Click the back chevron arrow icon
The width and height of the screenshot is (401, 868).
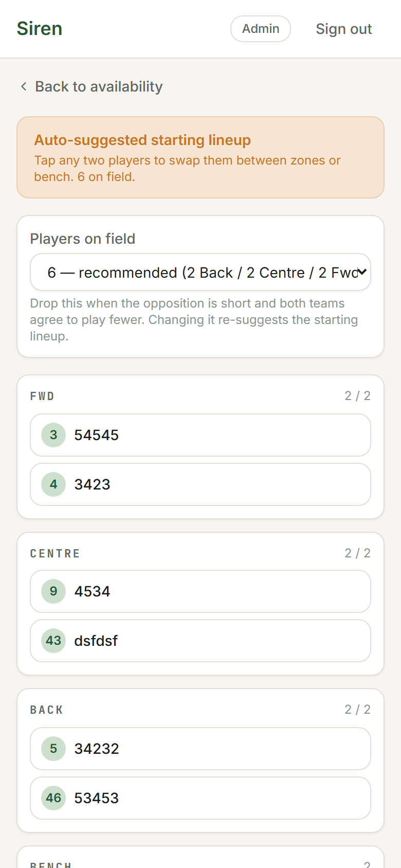coord(24,86)
